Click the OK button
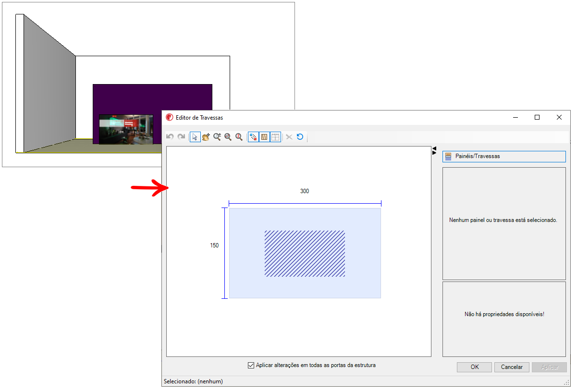Viewport: 577px width, 392px height. coord(475,367)
